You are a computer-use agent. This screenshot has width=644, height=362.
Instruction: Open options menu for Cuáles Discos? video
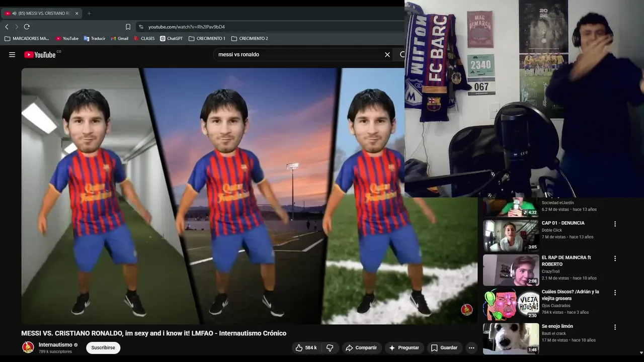pyautogui.click(x=615, y=293)
